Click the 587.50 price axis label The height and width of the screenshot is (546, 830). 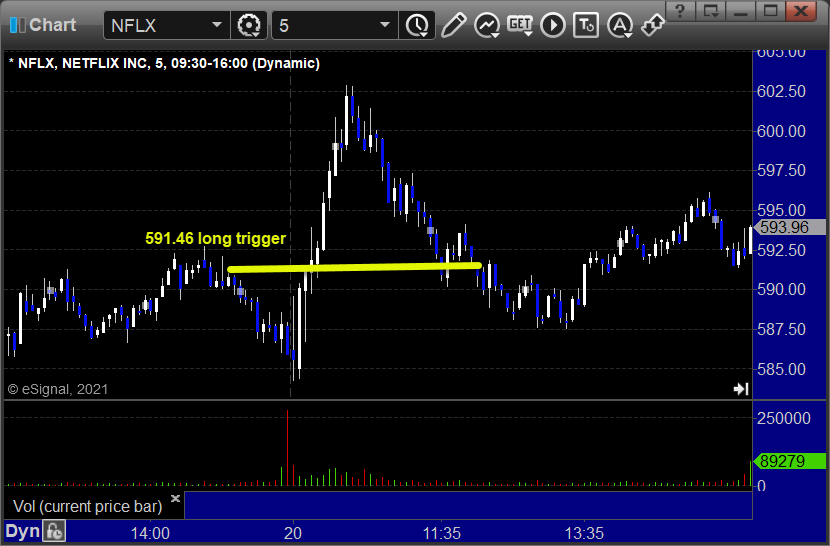click(781, 329)
